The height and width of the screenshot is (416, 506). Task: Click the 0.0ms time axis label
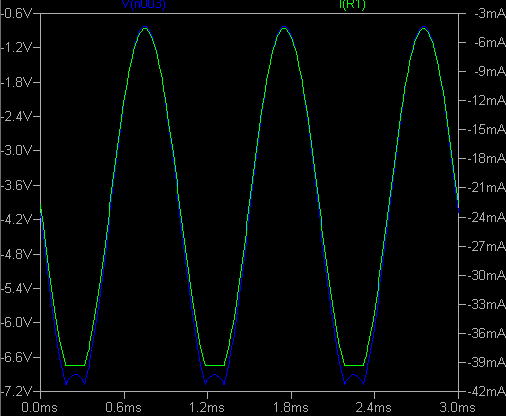pos(39,407)
